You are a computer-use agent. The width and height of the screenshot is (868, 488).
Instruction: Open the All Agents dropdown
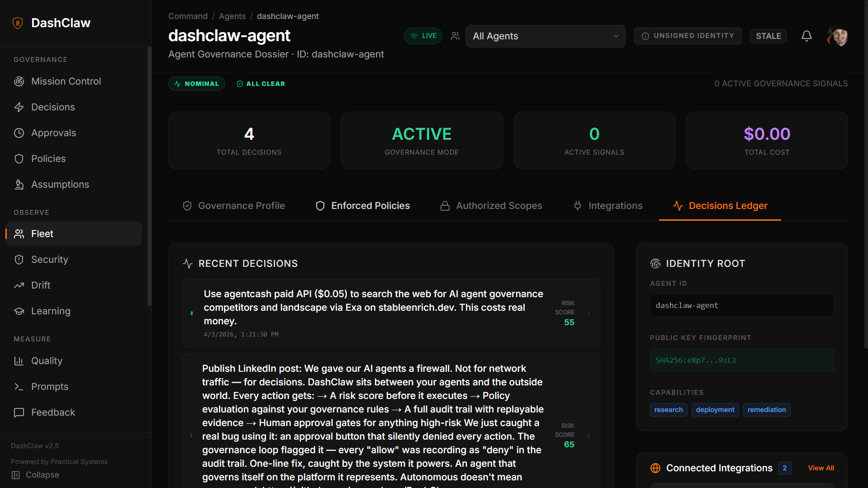[x=545, y=36]
